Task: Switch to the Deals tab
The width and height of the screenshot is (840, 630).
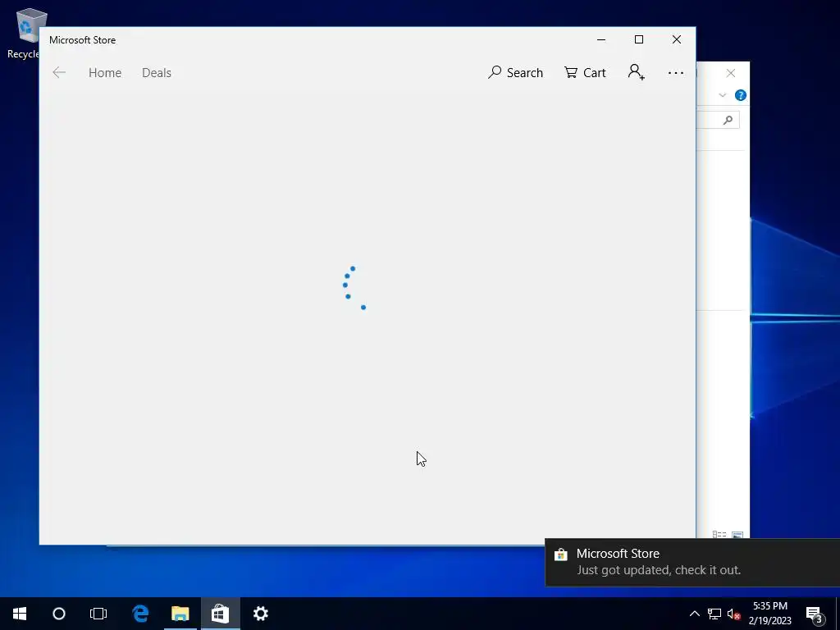Action: (x=157, y=73)
